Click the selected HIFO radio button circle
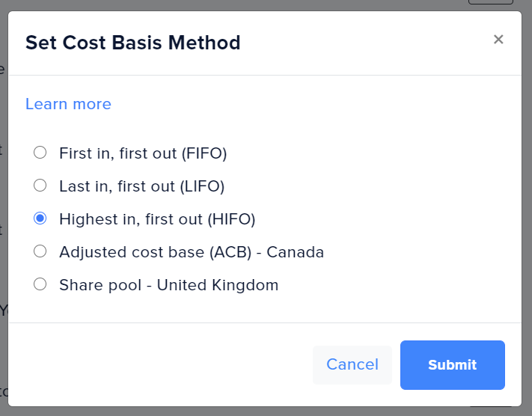 tap(40, 218)
